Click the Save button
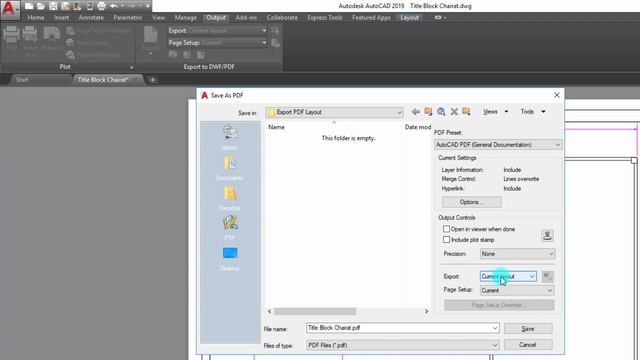 [528, 329]
